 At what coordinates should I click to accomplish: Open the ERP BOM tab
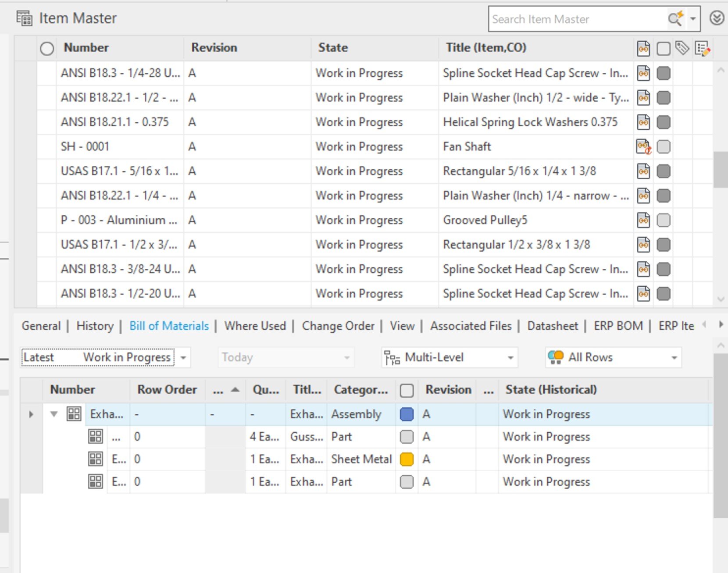click(618, 326)
